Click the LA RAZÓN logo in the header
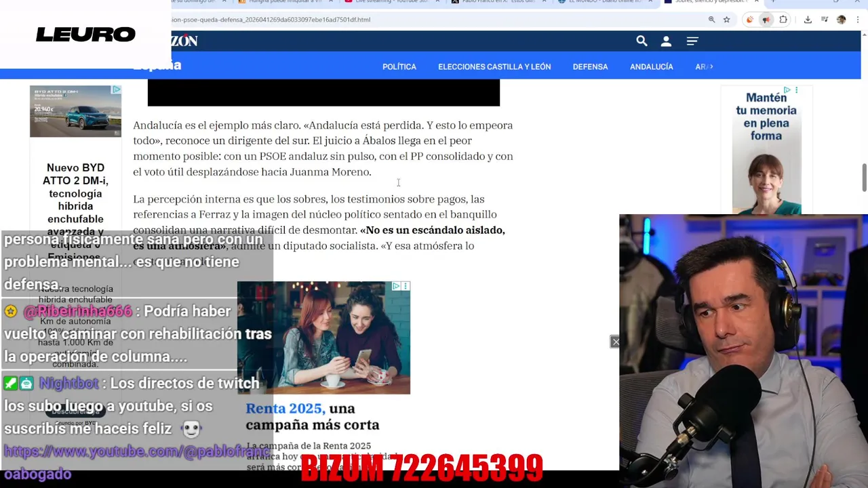Viewport: 868px width, 488px height. coord(184,41)
